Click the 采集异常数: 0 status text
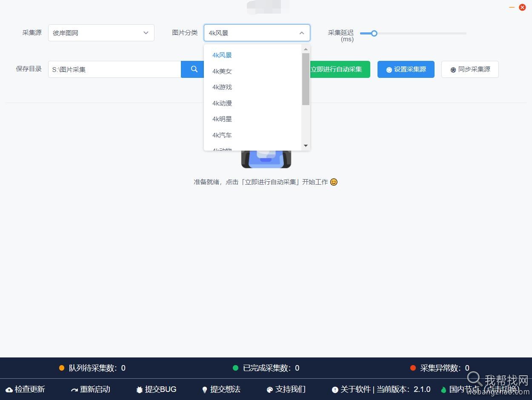This screenshot has height=400, width=532. (445, 368)
